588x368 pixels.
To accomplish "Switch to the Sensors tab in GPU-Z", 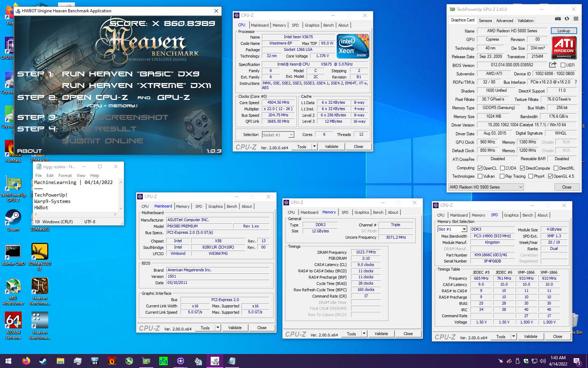I will 485,21.
